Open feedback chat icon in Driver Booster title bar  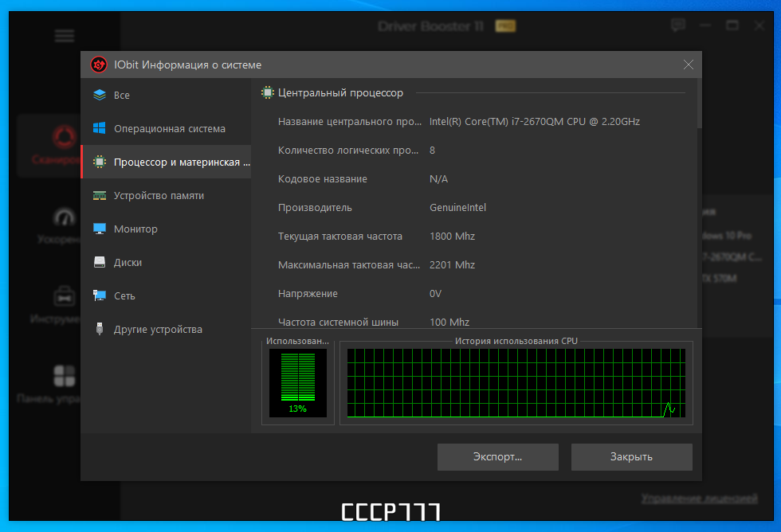click(x=678, y=25)
